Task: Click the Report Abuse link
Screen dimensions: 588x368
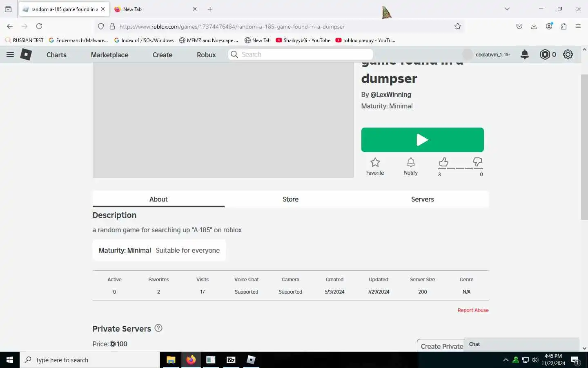Action: 473,310
